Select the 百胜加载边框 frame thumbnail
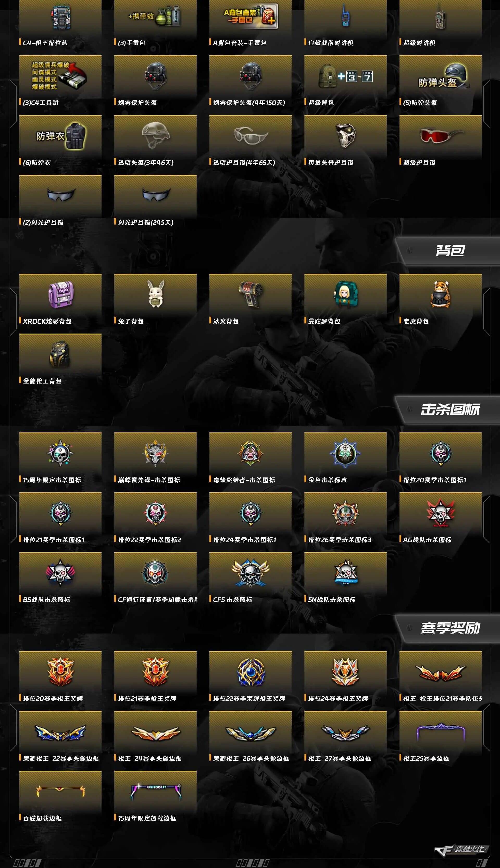 pyautogui.click(x=60, y=792)
